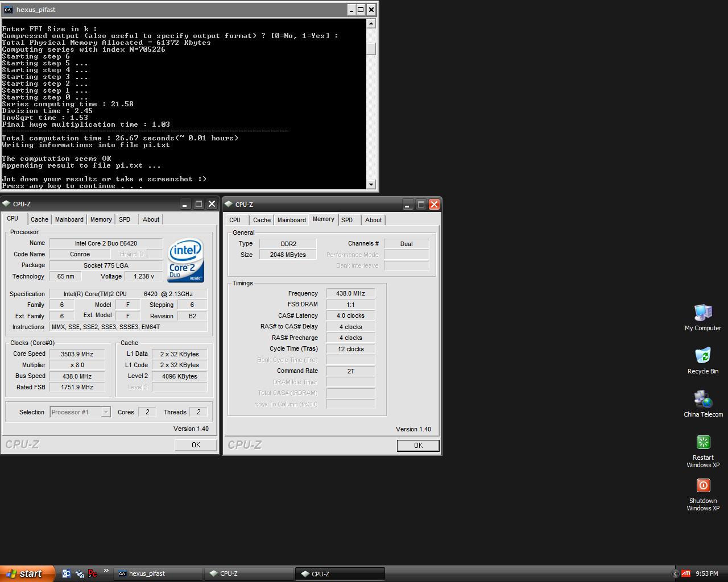Open About tab in right CPU-Z window
Image resolution: width=728 pixels, height=582 pixels.
(373, 220)
